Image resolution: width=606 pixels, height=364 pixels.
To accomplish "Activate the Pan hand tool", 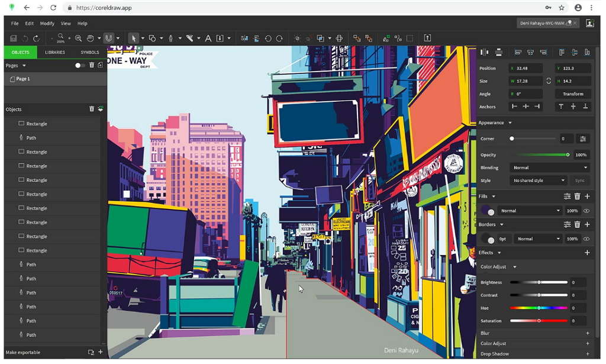I will pyautogui.click(x=91, y=38).
